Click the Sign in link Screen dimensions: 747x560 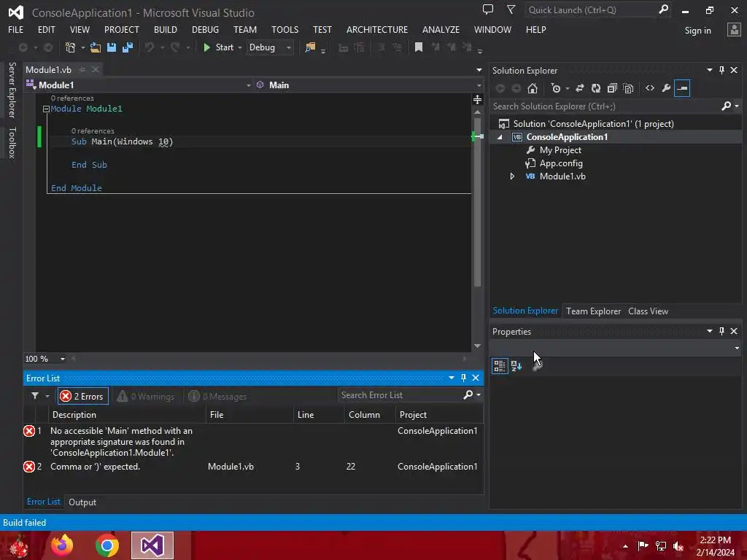(697, 31)
